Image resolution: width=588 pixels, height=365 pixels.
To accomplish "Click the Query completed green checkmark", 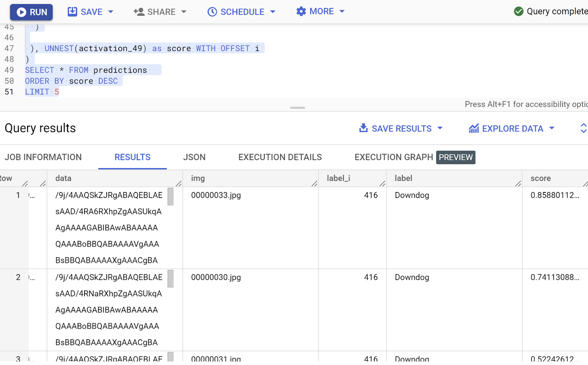I will click(519, 11).
